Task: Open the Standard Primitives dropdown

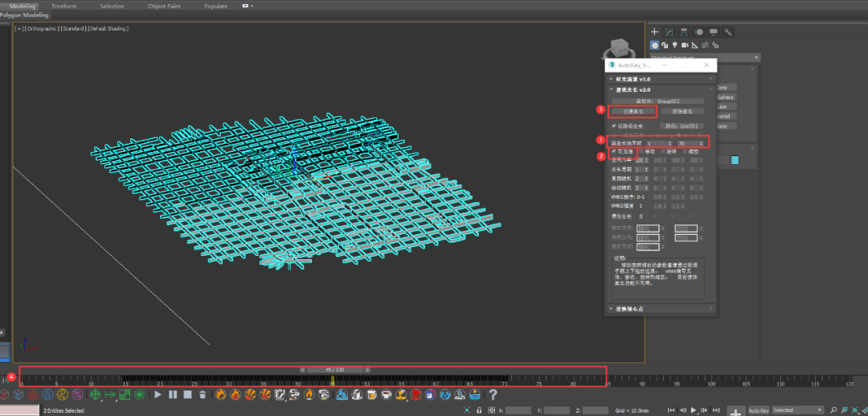Action: [x=705, y=58]
